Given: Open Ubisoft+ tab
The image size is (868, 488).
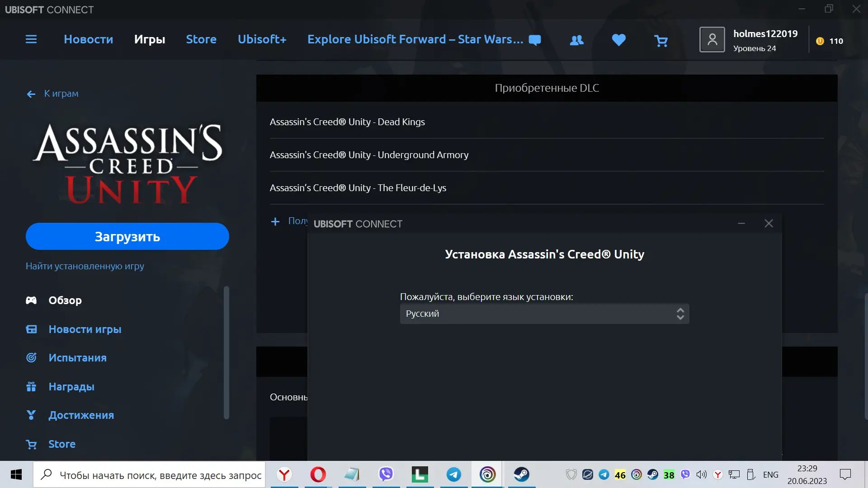Looking at the screenshot, I should click(262, 39).
